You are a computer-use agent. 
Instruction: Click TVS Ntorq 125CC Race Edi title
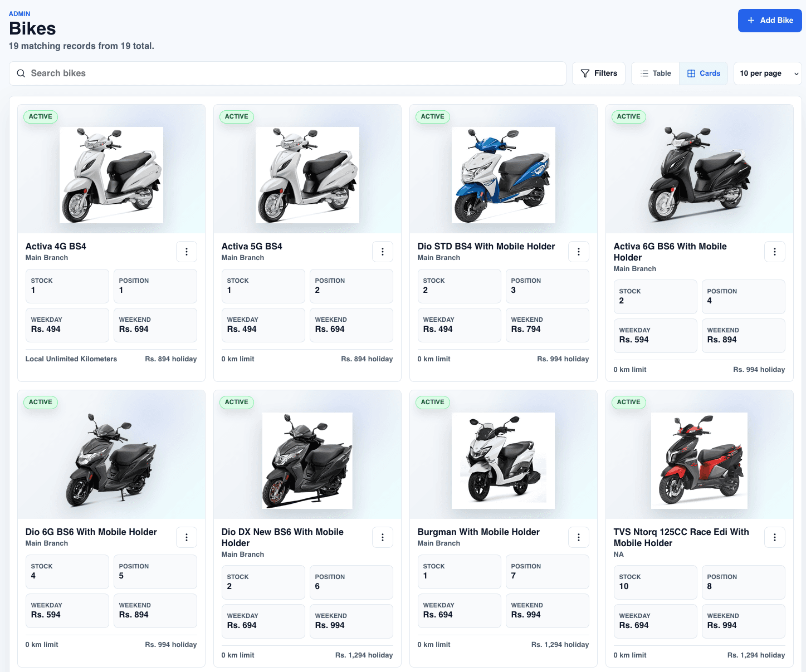681,538
